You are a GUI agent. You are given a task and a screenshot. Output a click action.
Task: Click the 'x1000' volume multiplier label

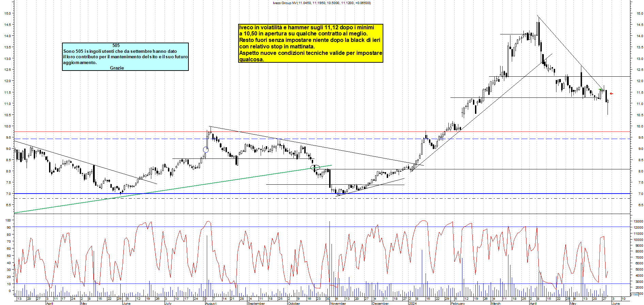(635, 294)
